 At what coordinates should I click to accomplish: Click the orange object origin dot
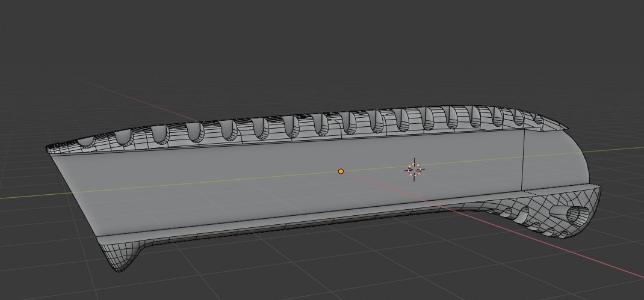341,171
